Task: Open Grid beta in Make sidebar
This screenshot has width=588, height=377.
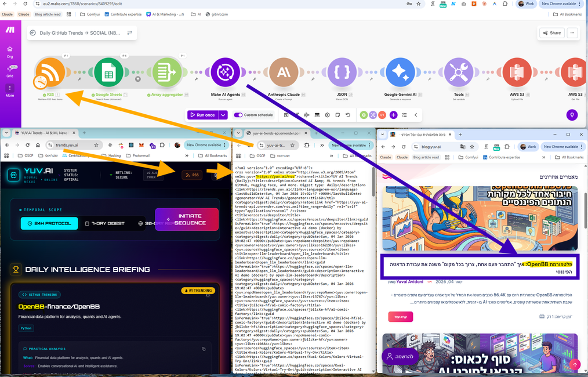Action: point(10,71)
